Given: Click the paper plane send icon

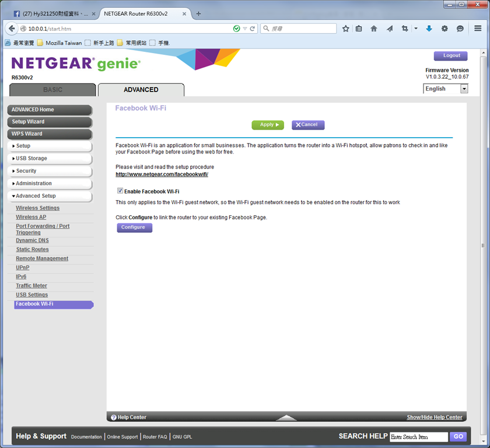Looking at the screenshot, I should (390, 29).
